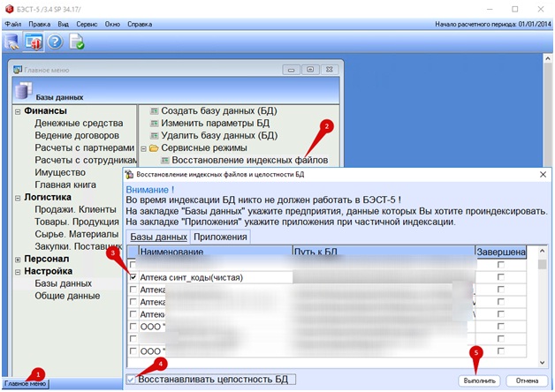
Task: Click the Главное меню window title icon
Action: tap(18, 70)
